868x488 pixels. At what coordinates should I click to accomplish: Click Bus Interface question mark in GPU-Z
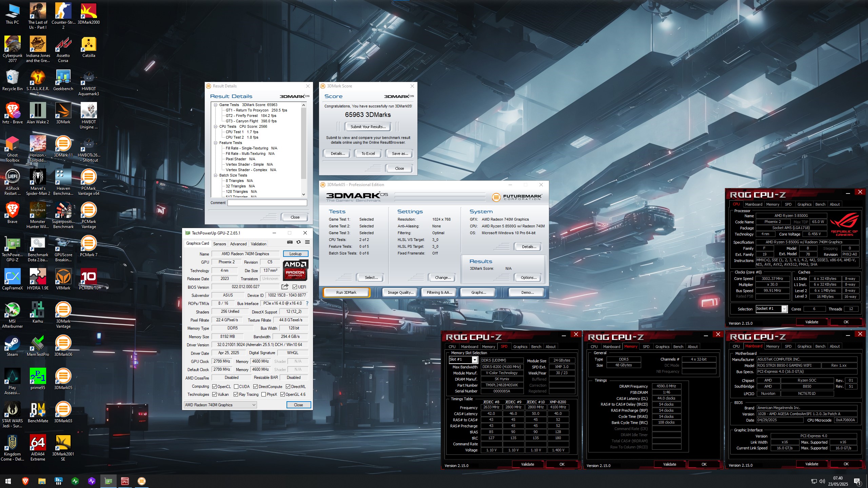point(307,303)
